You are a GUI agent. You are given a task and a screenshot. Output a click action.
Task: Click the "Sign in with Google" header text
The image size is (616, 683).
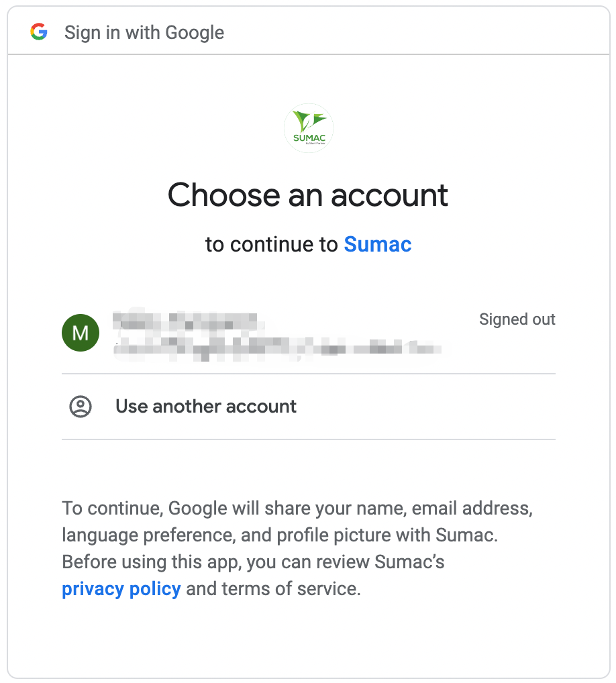[x=144, y=32]
